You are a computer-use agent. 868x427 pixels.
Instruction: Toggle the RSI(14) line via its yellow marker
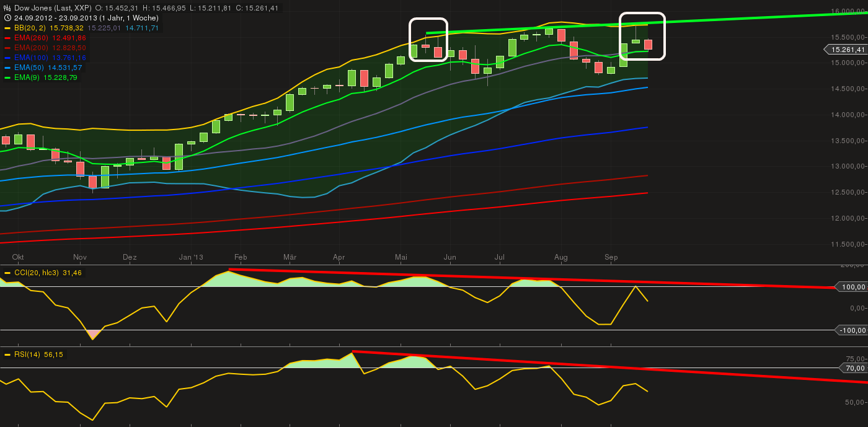pos(7,355)
